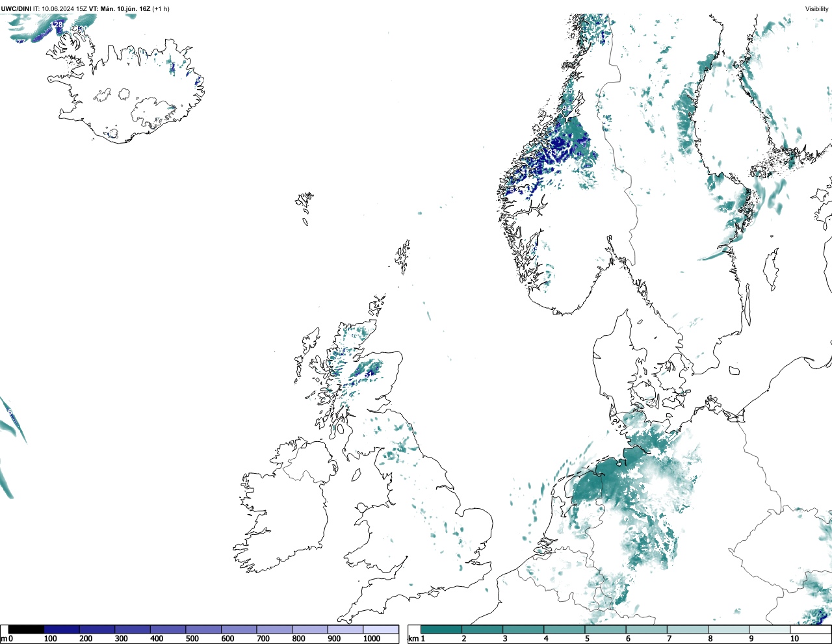Click the '128' value label near Greenland

57,25
